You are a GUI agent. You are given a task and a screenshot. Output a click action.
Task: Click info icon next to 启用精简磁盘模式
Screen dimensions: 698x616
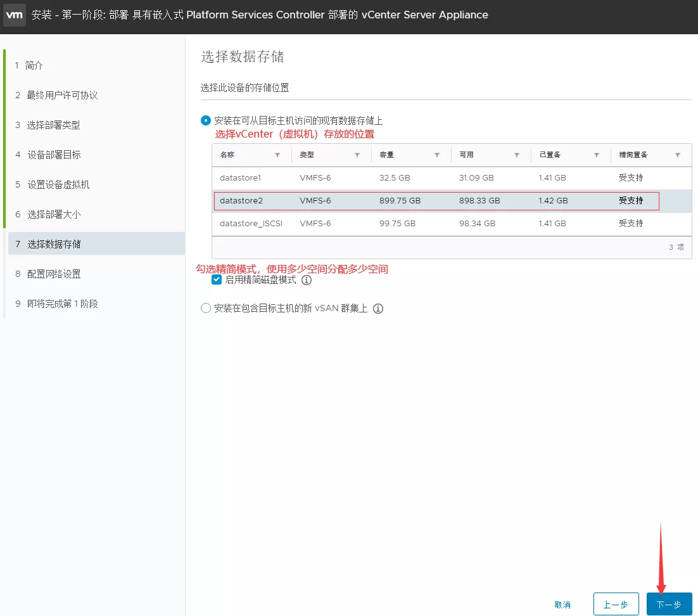(307, 280)
